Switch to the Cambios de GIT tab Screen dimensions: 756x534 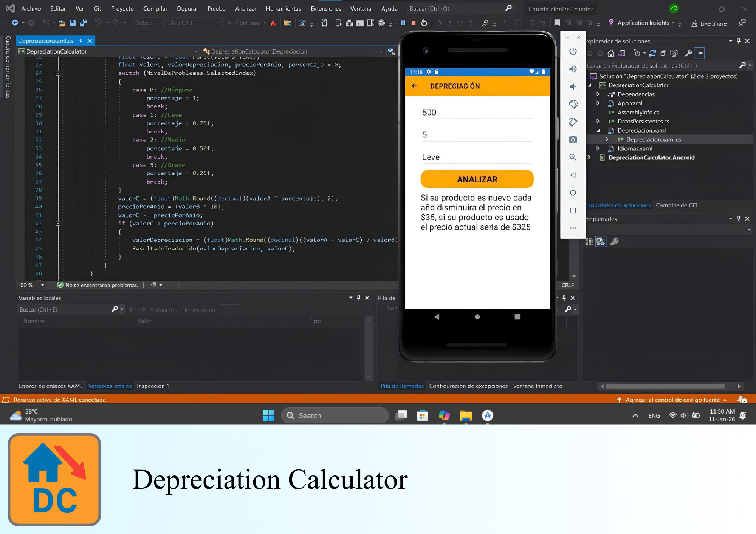(x=676, y=205)
